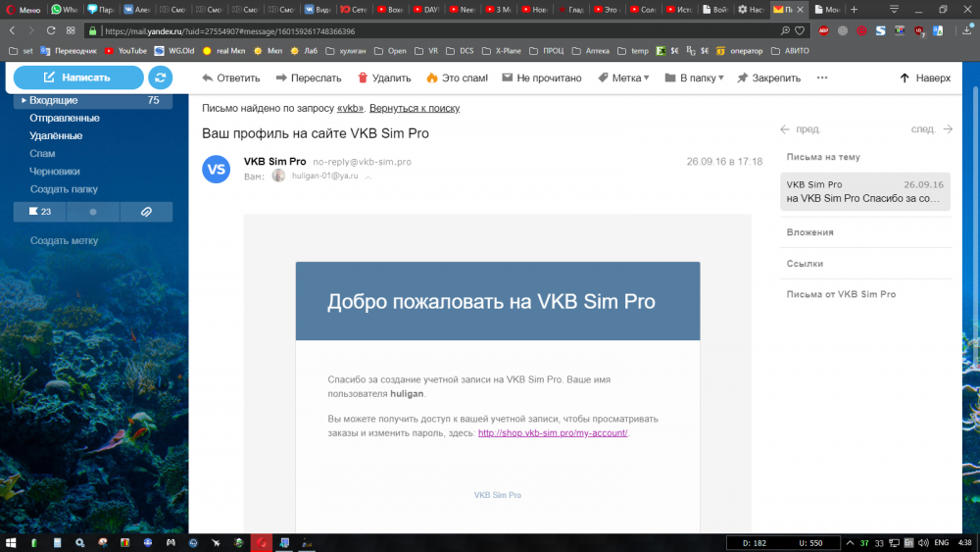Screen dimensions: 980x552
Task: Open the Спам folder
Action: pos(42,153)
